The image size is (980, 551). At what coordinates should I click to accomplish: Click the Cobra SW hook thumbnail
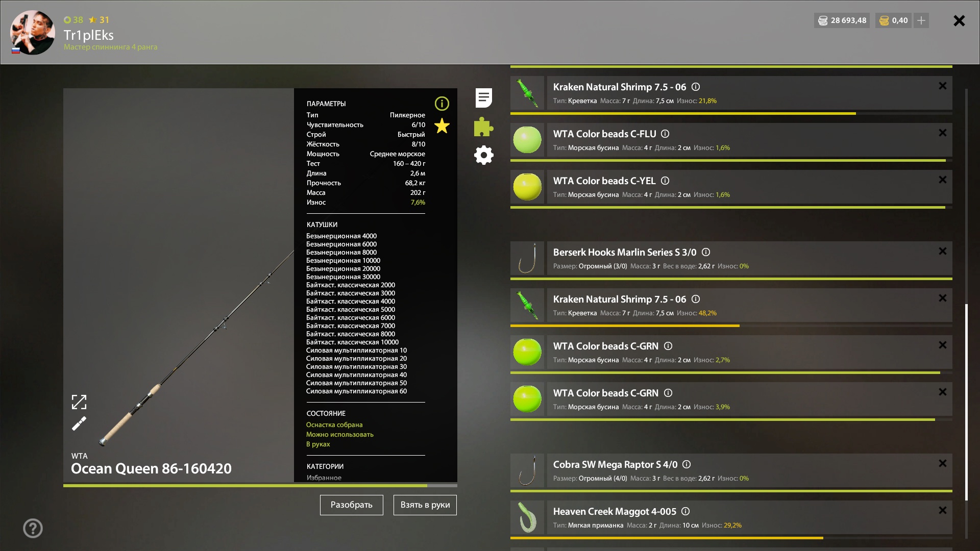pos(527,470)
